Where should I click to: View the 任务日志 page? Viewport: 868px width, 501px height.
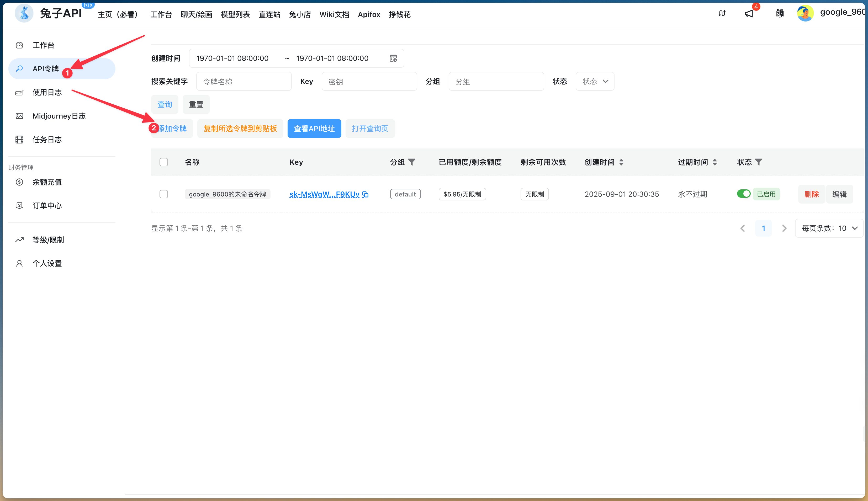pos(47,139)
